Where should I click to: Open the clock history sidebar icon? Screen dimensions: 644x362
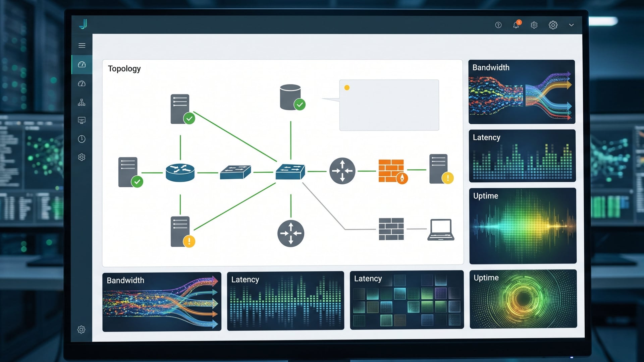click(82, 139)
